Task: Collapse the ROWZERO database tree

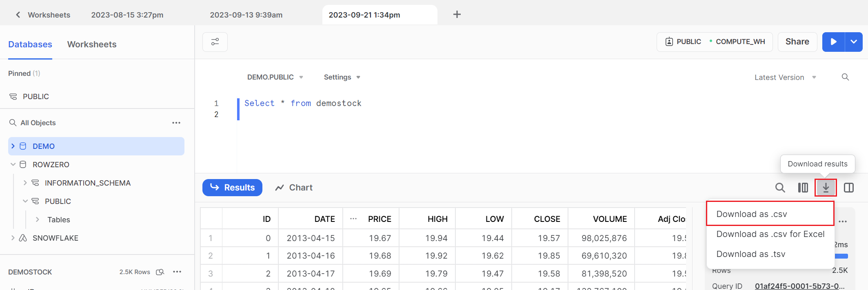Action: click(x=13, y=164)
